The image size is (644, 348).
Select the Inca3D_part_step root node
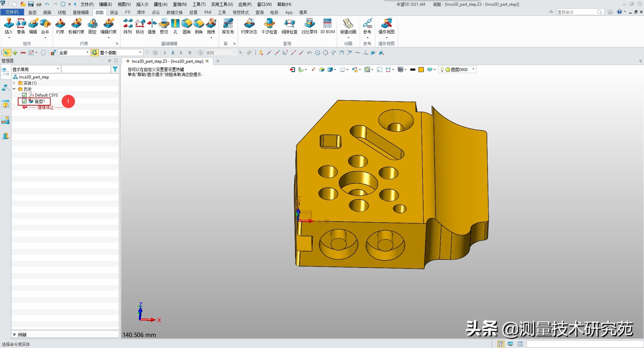click(34, 77)
